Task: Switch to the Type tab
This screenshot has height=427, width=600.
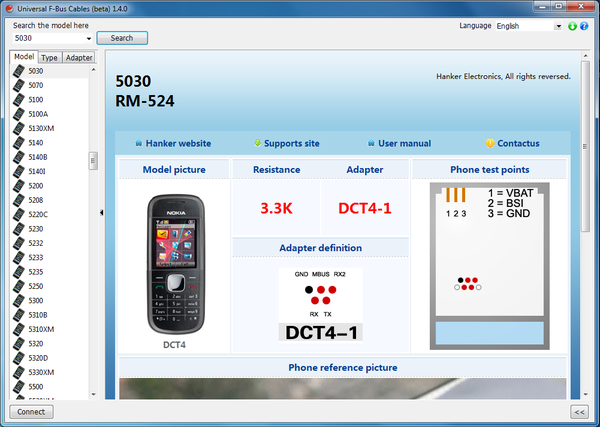Action: [x=49, y=58]
